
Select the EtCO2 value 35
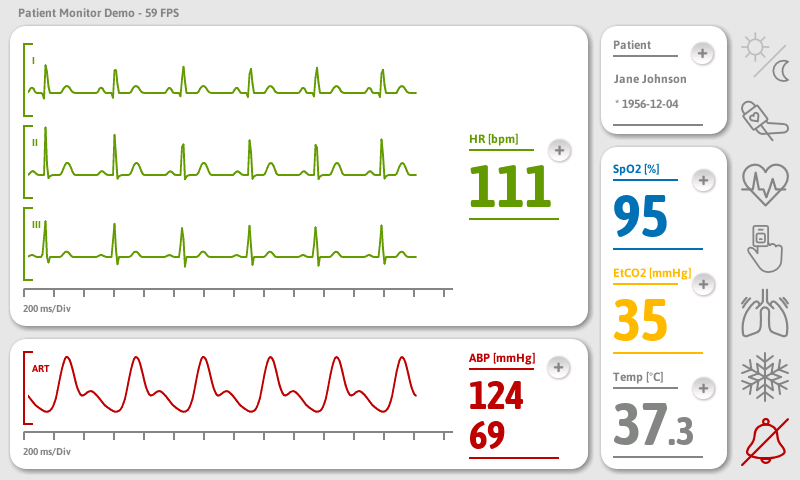pyautogui.click(x=640, y=321)
